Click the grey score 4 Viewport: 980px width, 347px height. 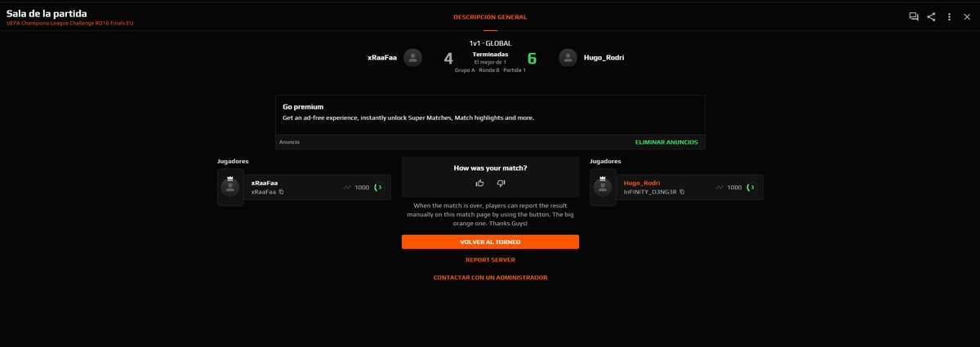448,59
